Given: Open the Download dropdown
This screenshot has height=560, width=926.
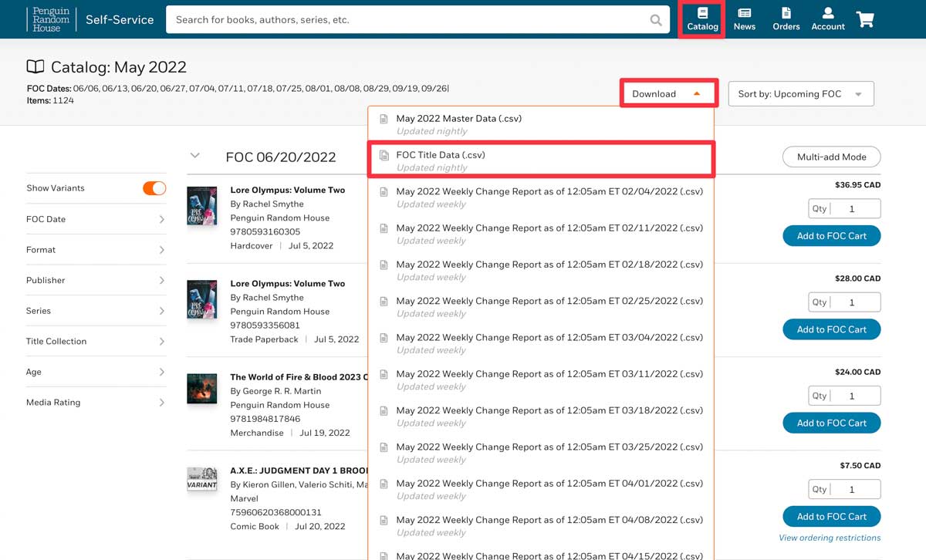Looking at the screenshot, I should 668,94.
